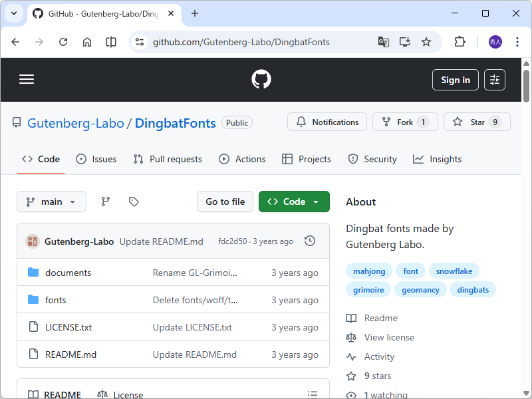Click the Gutenberg-Labo commit author avatar
The height and width of the screenshot is (399, 532).
tap(33, 241)
